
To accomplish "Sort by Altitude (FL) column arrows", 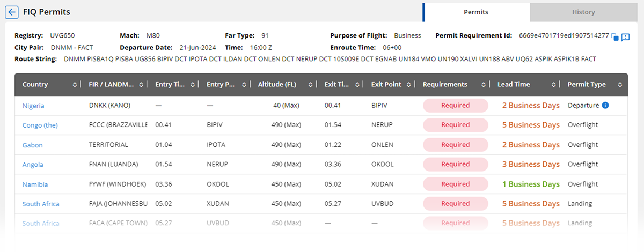I will click(x=312, y=85).
